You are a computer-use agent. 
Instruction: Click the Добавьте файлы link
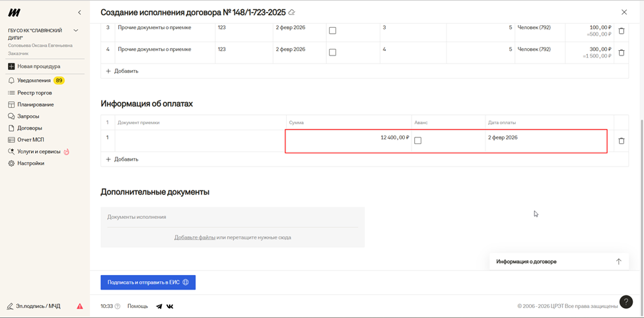coord(194,237)
